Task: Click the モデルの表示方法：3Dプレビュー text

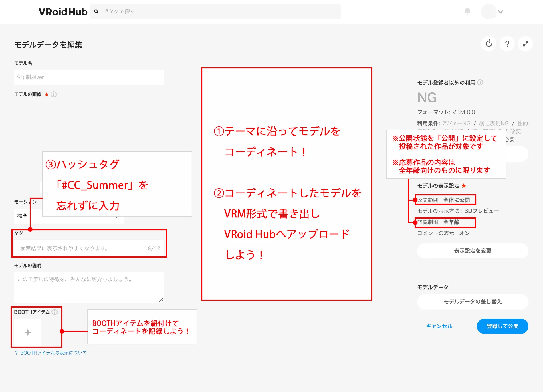Action: click(458, 211)
